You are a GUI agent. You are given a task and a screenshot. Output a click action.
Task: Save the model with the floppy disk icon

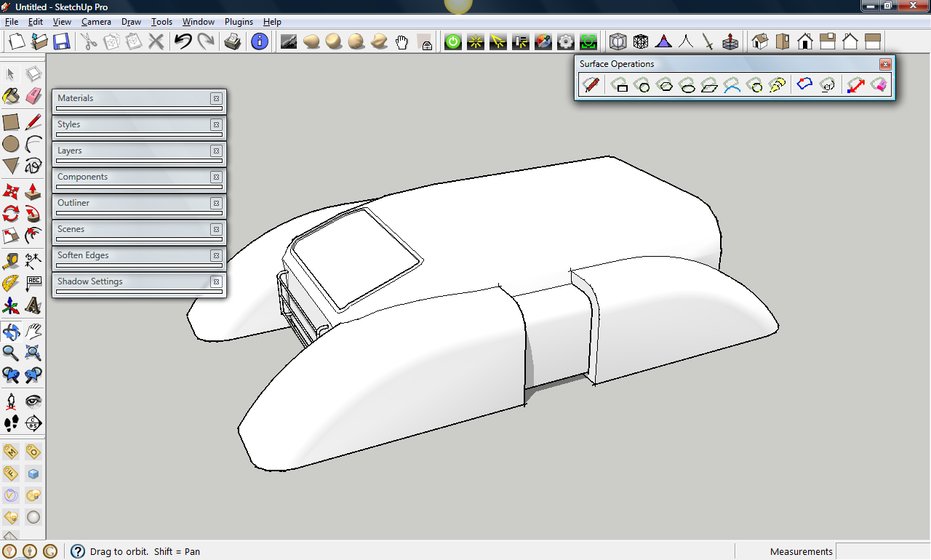pyautogui.click(x=61, y=41)
